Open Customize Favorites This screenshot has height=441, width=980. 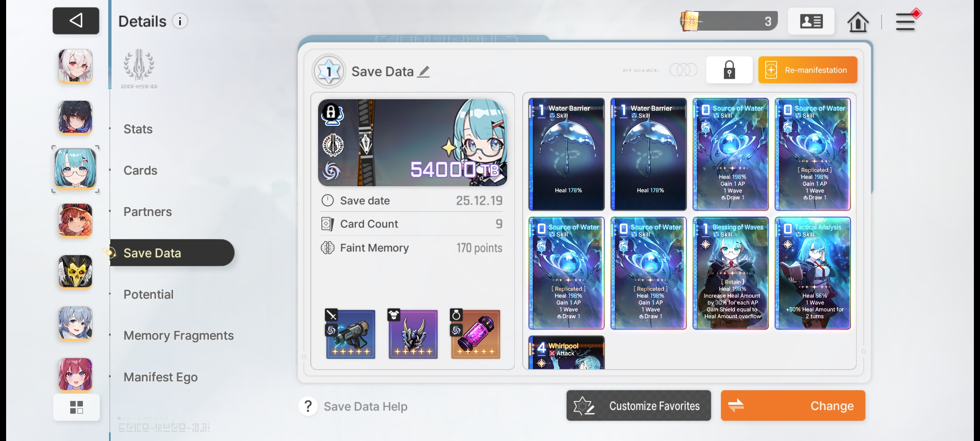point(639,405)
